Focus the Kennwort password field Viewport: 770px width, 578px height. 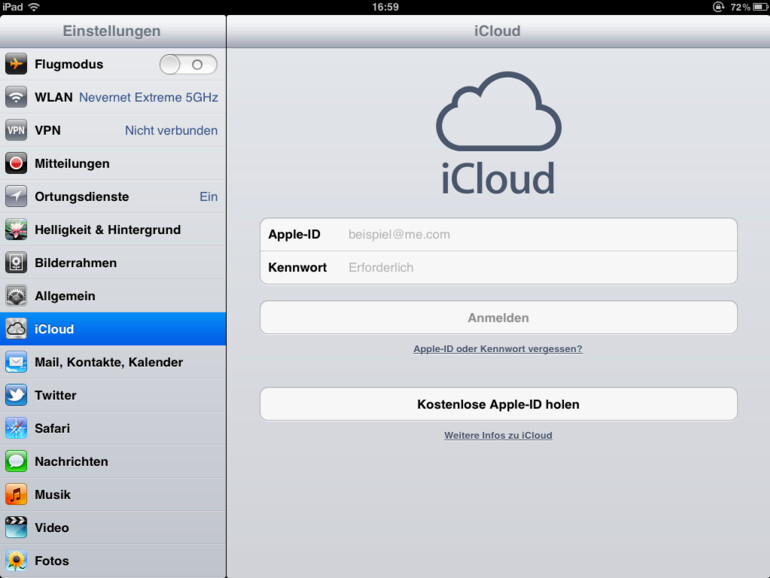click(498, 268)
